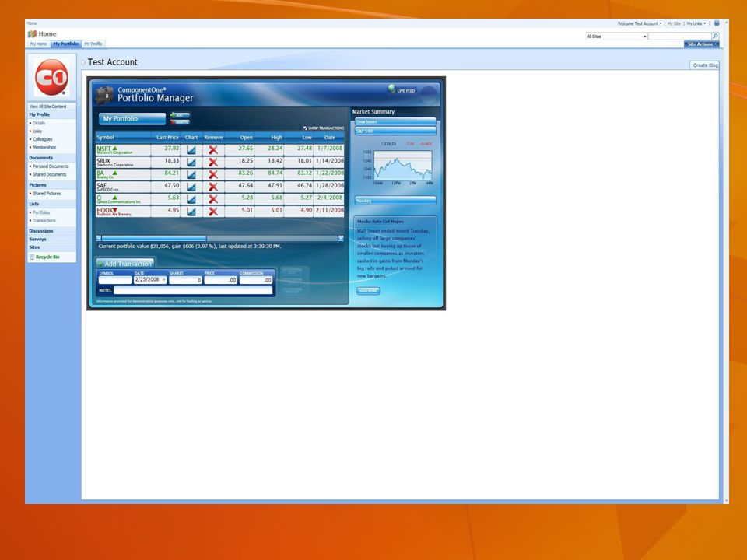
Task: Open the My Links dropdown
Action: (696, 23)
